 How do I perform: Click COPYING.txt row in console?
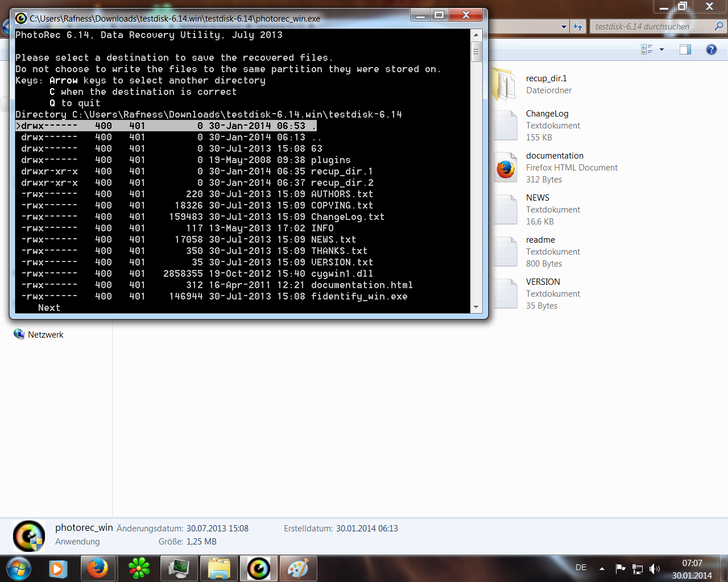click(x=197, y=205)
